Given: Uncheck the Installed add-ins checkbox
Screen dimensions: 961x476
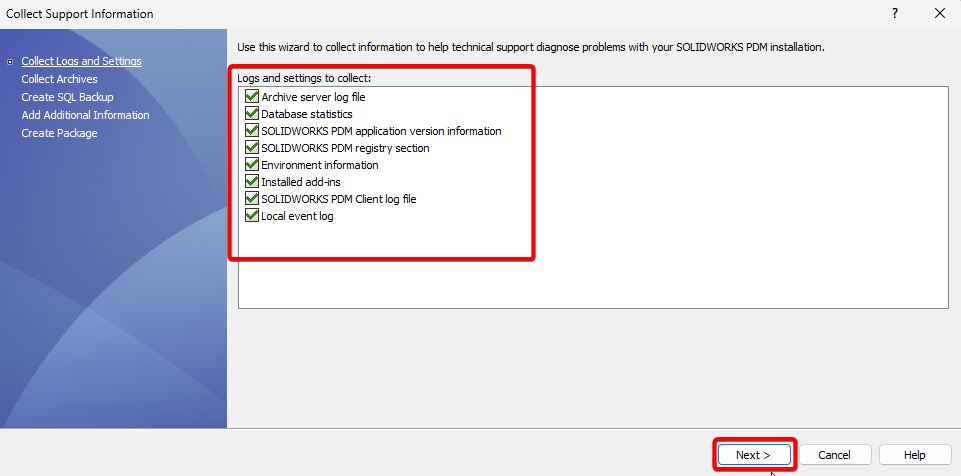Looking at the screenshot, I should (251, 182).
